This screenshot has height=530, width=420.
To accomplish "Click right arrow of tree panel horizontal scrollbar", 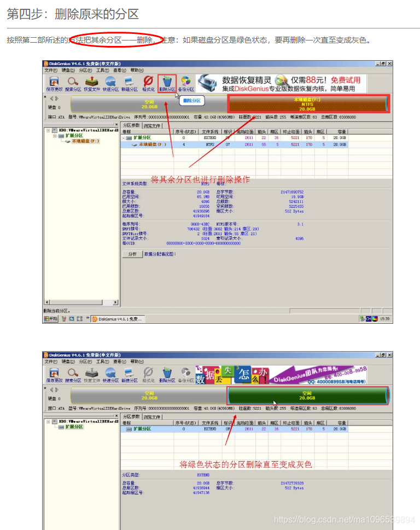I will coord(115,302).
